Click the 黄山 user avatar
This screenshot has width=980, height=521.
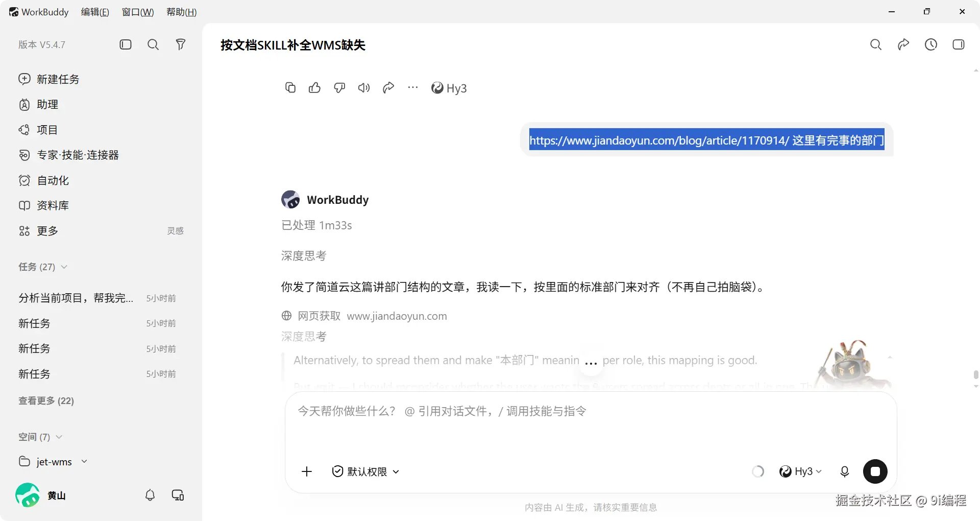[x=28, y=495]
